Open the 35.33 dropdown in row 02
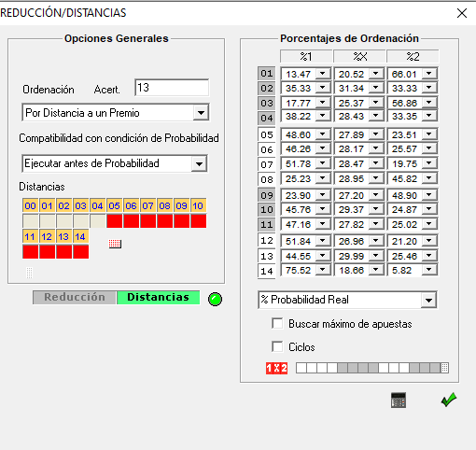Viewport: 476px width, 450px height. coord(323,88)
